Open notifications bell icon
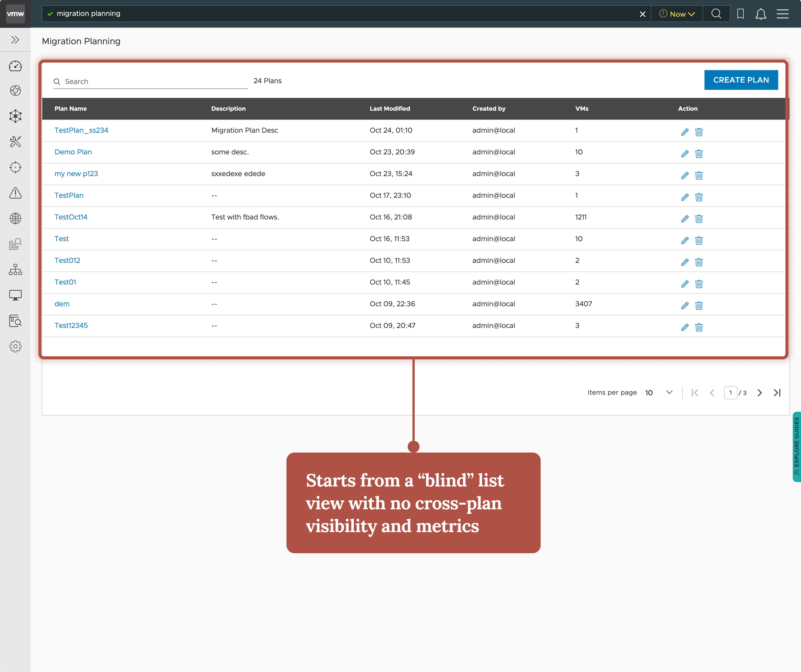This screenshot has height=672, width=801. tap(761, 14)
